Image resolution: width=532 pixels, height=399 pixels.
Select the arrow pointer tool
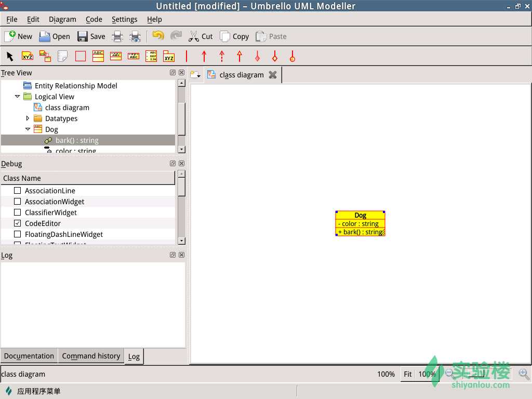coord(10,56)
